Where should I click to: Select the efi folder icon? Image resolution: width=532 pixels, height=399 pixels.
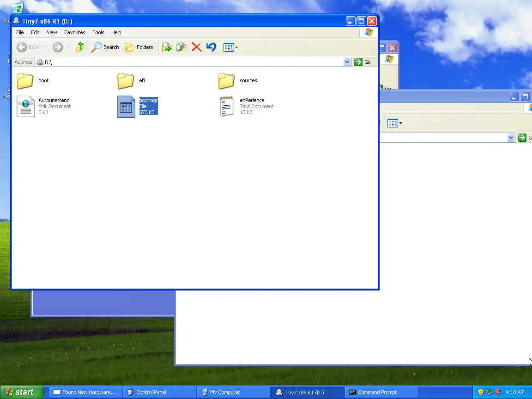pyautogui.click(x=126, y=81)
